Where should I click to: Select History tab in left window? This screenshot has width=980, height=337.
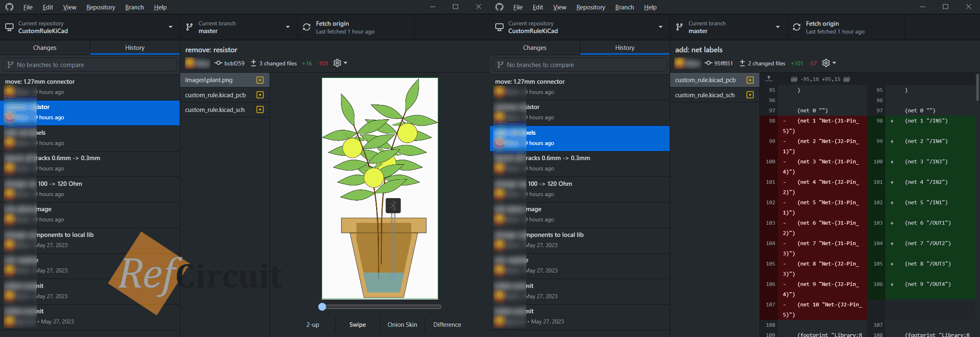135,48
